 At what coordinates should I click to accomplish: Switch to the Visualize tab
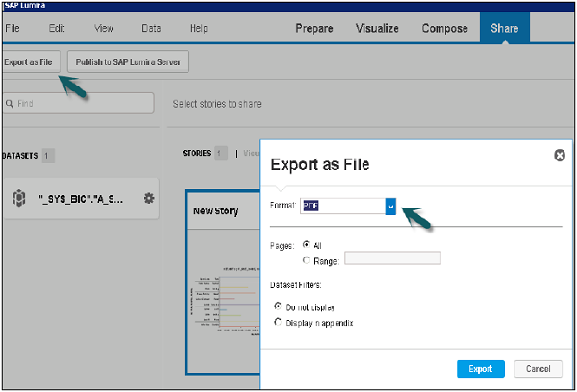[376, 29]
